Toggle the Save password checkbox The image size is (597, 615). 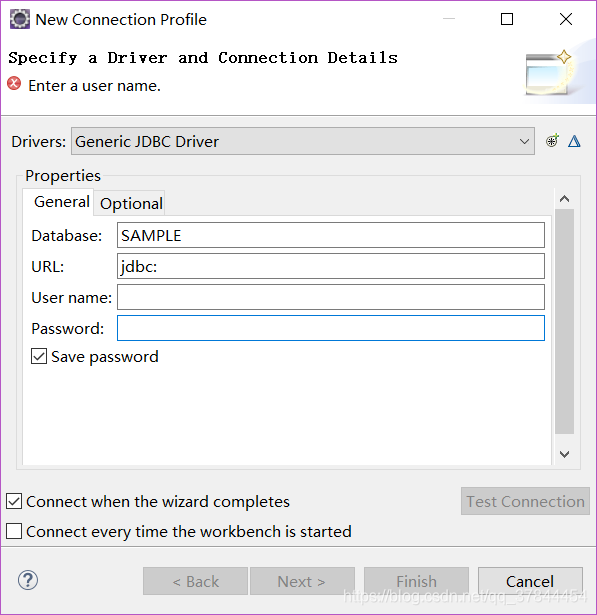[39, 357]
